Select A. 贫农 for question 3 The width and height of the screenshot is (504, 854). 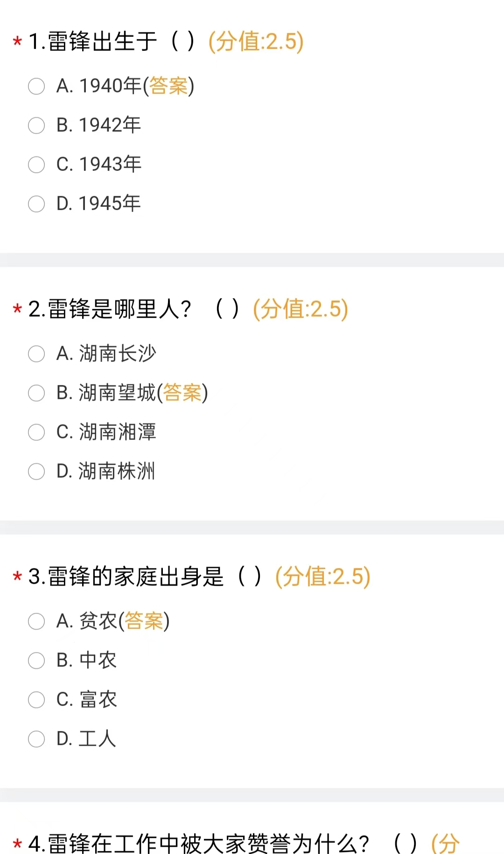pyautogui.click(x=36, y=621)
